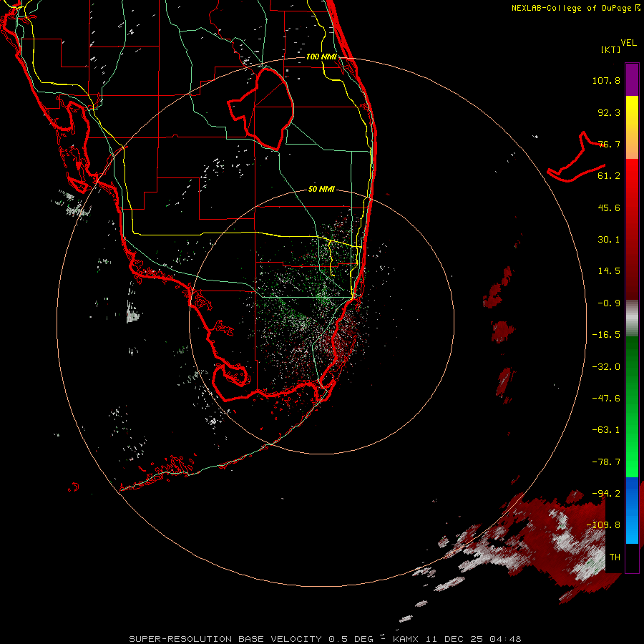Click the VEL legend title

[x=628, y=43]
